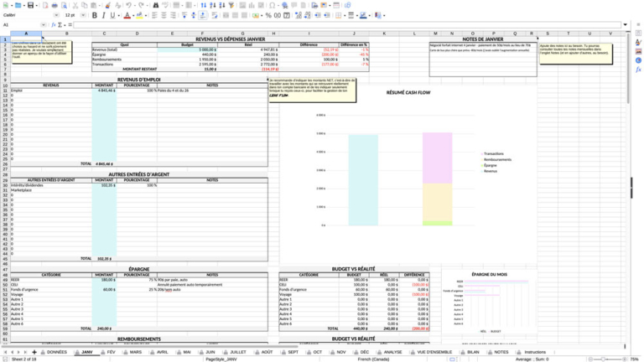This screenshot has height=362, width=644.
Task: Click Align Right icon
Action: (173, 16)
